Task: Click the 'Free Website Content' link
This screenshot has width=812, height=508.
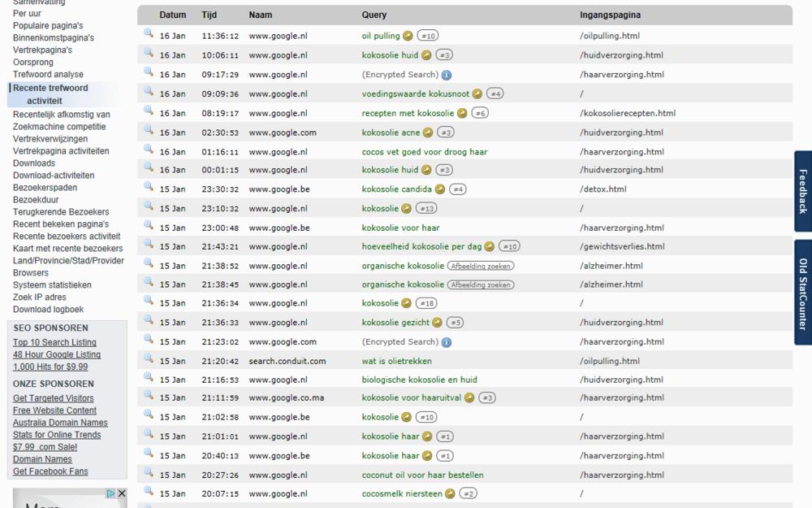Action: (x=54, y=410)
